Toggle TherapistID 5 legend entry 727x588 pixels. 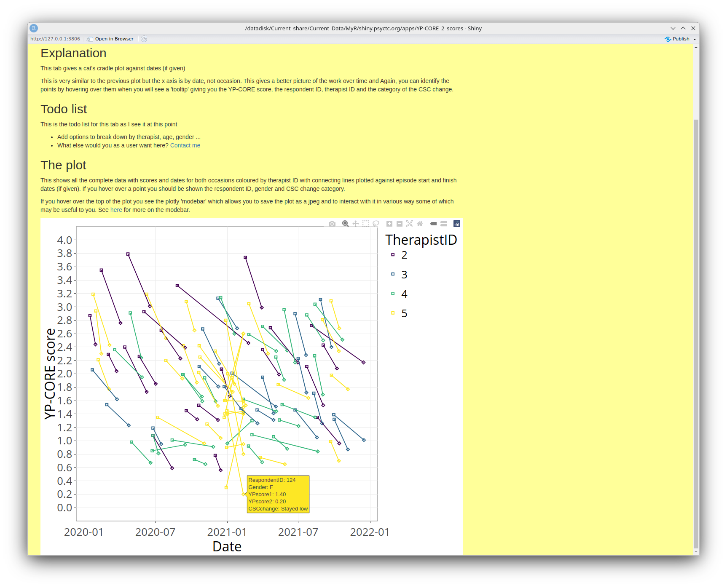404,313
